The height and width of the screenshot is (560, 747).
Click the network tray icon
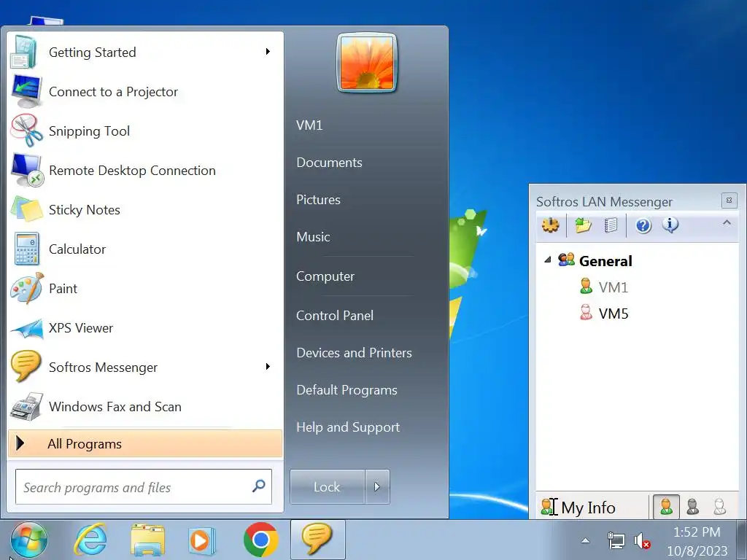click(x=616, y=540)
